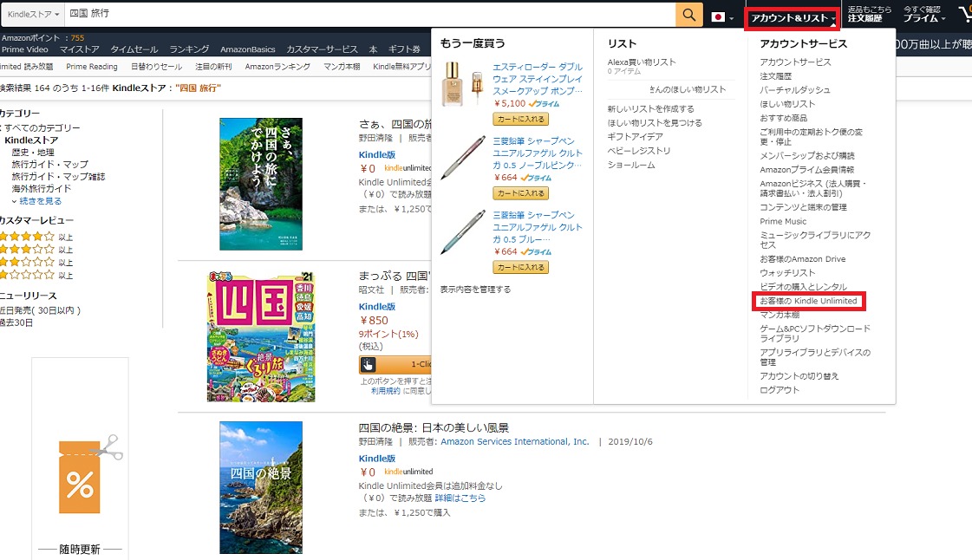Choose 新しいリストを作成する

(x=651, y=109)
